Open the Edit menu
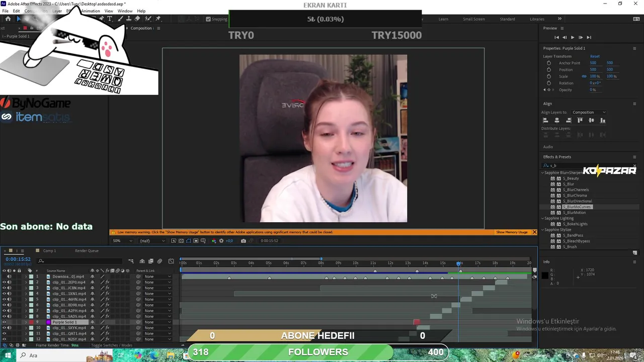This screenshot has width=644, height=362. [17, 11]
